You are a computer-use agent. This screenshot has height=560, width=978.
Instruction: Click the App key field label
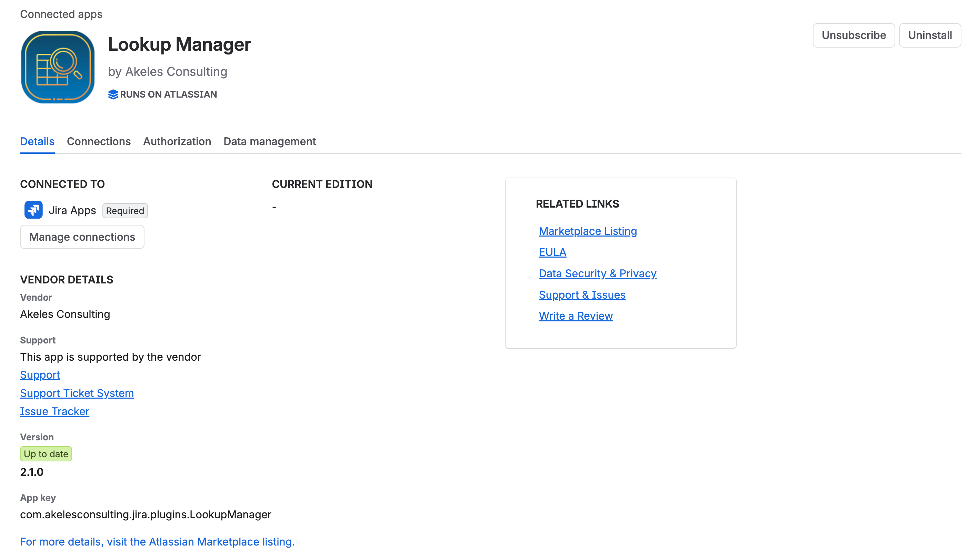(38, 498)
